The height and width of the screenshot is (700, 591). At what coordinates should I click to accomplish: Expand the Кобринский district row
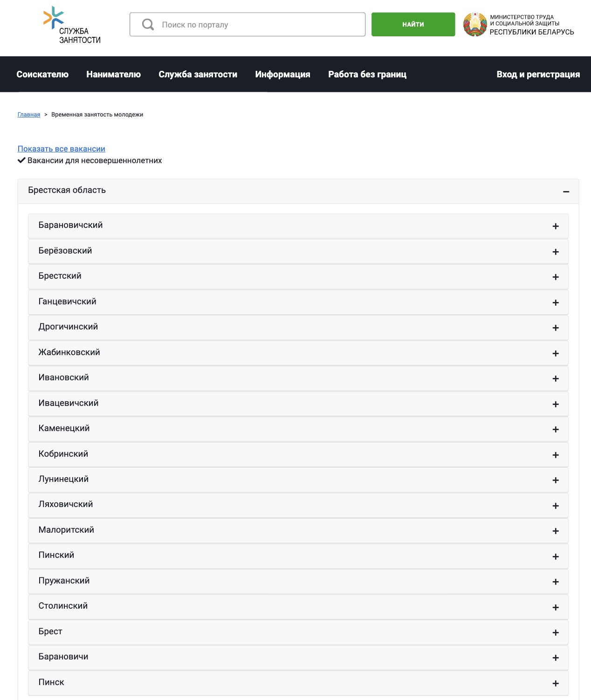point(297,454)
